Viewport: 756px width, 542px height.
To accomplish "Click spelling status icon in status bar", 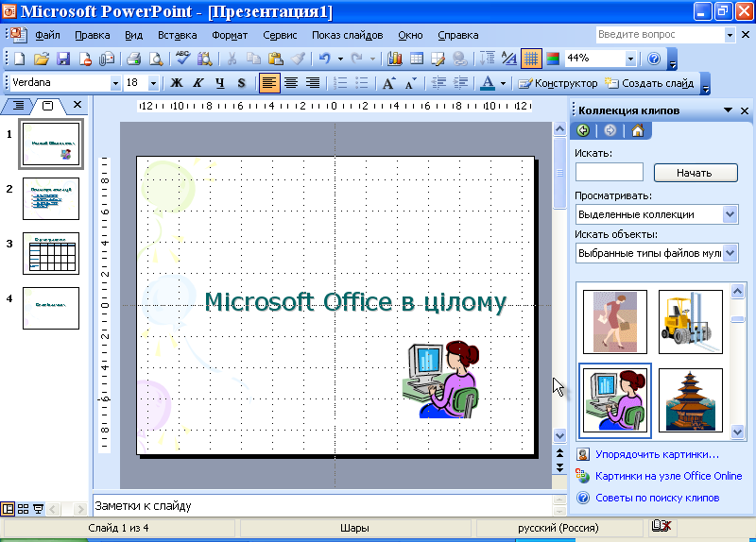I will (661, 526).
